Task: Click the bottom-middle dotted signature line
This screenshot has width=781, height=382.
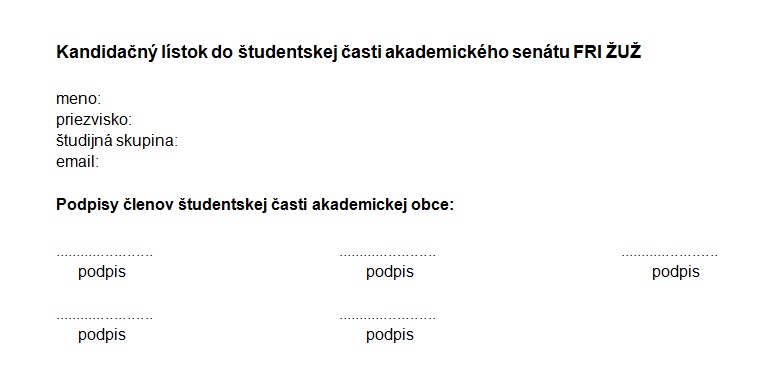Action: click(388, 318)
